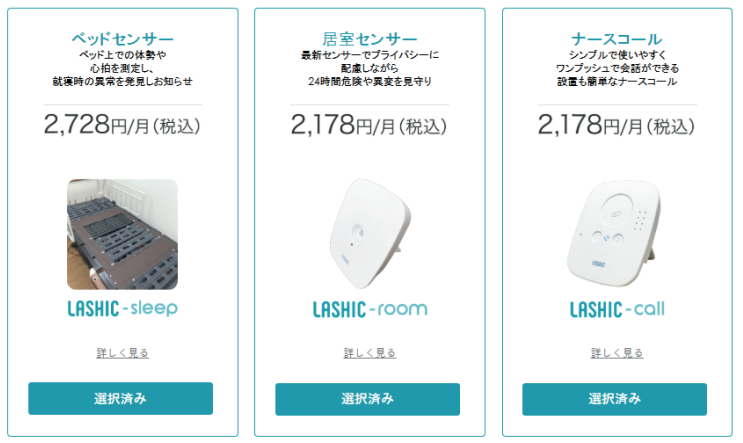Click the ナースコール 2,178円/月 price

pyautogui.click(x=616, y=125)
